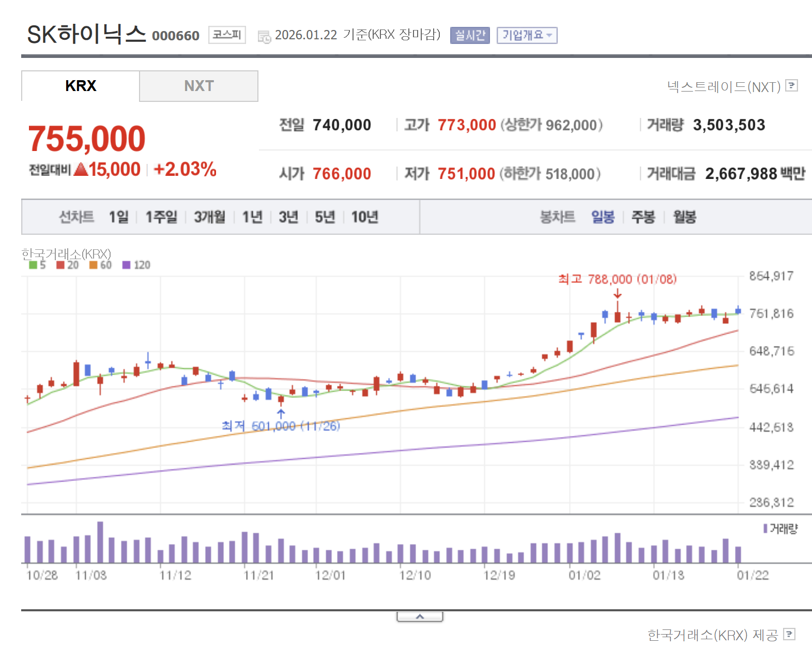Click the 10/28 date axis label

pos(42,575)
